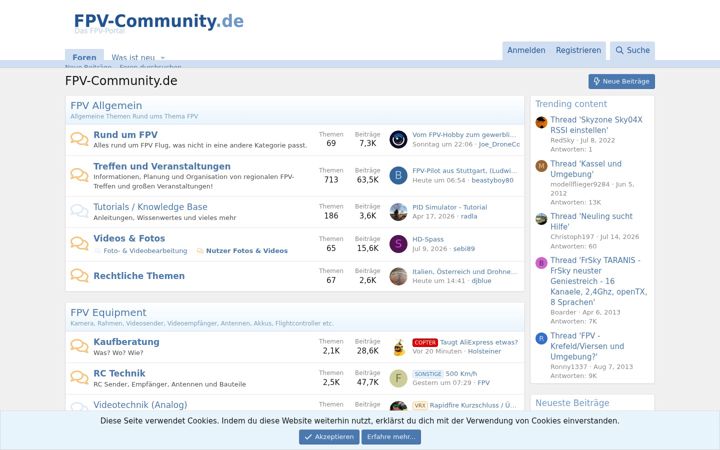Image resolution: width=720 pixels, height=450 pixels.
Task: Click the Erfahre mehr... cookie button
Action: pos(391,437)
